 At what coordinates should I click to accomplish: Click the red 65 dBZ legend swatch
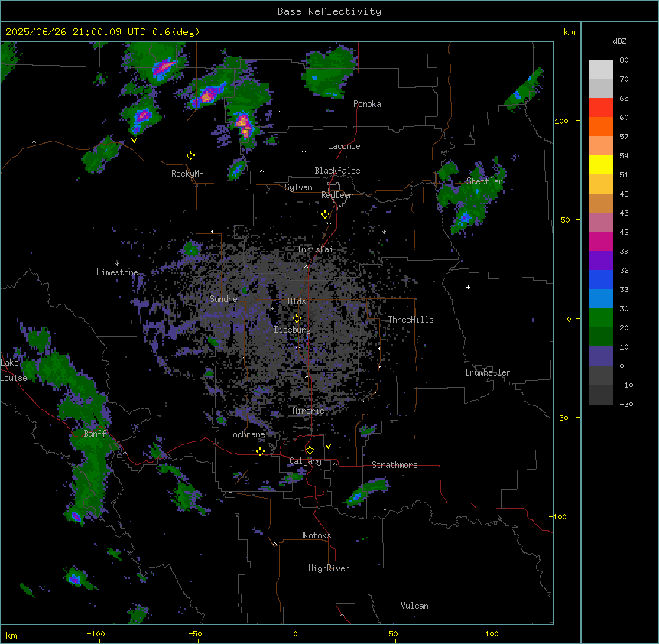tap(601, 108)
